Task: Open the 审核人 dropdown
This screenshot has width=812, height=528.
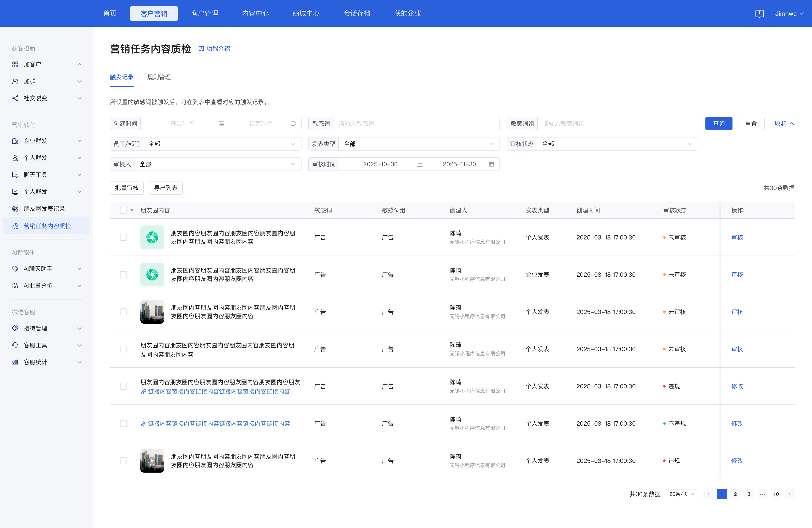Action: click(x=218, y=164)
